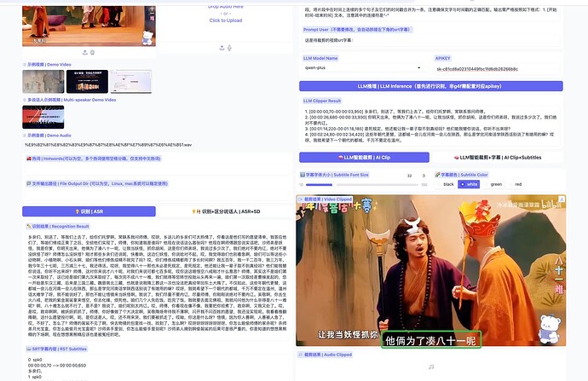Screen dimensions: 588x381
Task: Select green subtitle color
Action: (493, 184)
